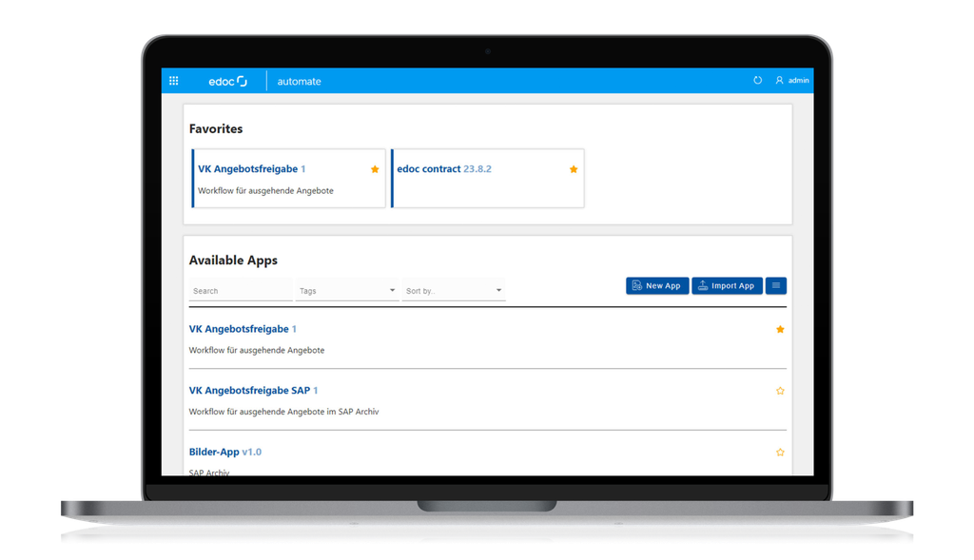Unfavorite edoc contract card star
Screen dimensions: 974x560
pyautogui.click(x=574, y=169)
